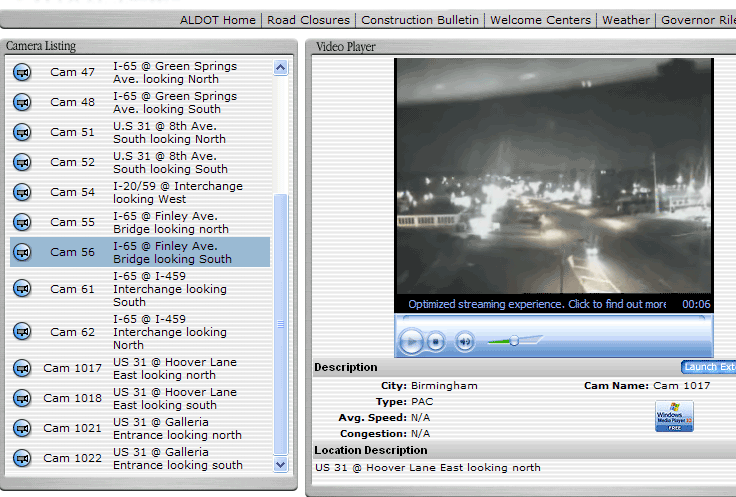
Task: Click camera icon for Cam 51
Action: [x=22, y=132]
